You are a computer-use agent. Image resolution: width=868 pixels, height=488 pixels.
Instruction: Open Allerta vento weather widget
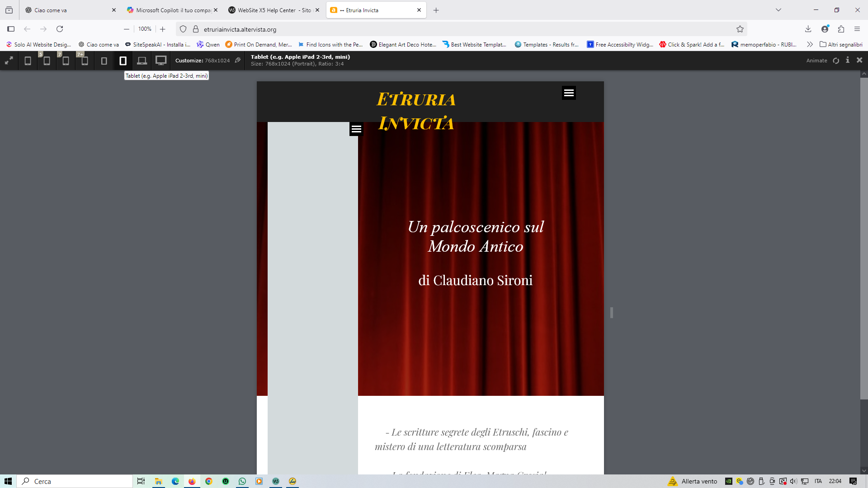(693, 481)
